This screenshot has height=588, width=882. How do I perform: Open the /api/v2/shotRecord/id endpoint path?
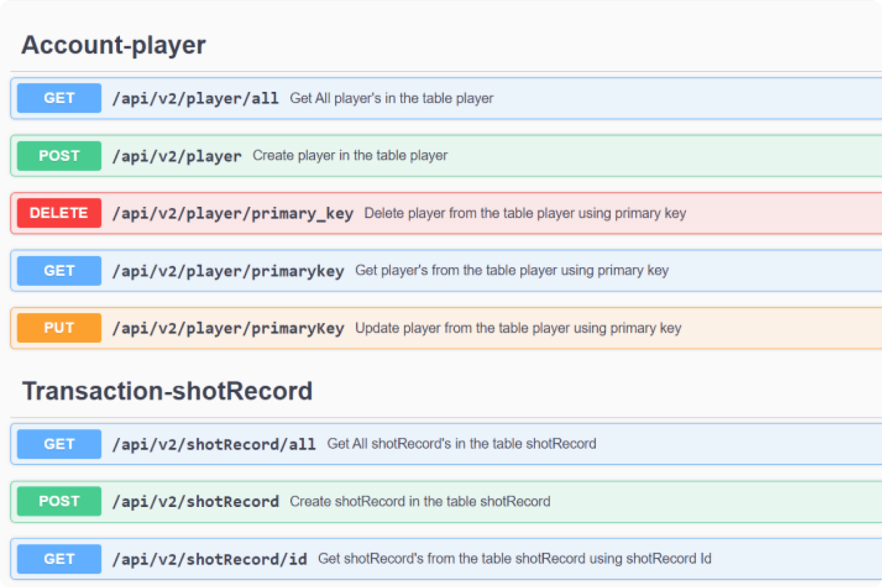(209, 560)
